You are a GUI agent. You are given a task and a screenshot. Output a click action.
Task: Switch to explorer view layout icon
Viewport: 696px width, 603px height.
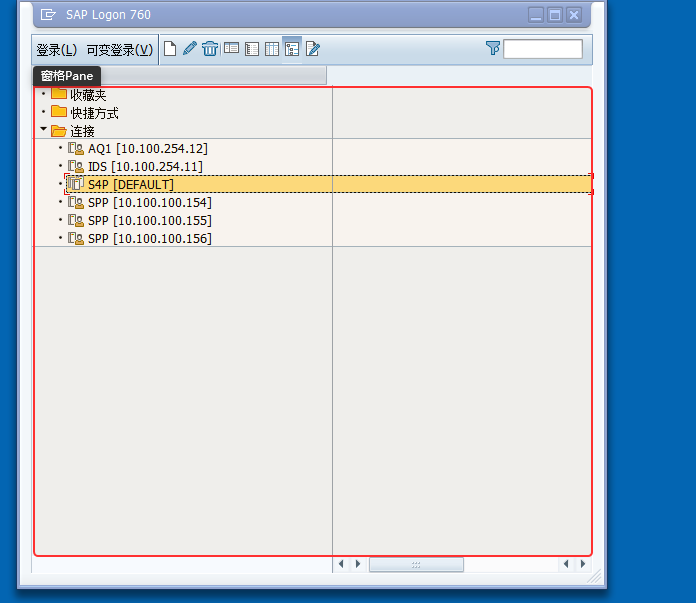coord(231,49)
